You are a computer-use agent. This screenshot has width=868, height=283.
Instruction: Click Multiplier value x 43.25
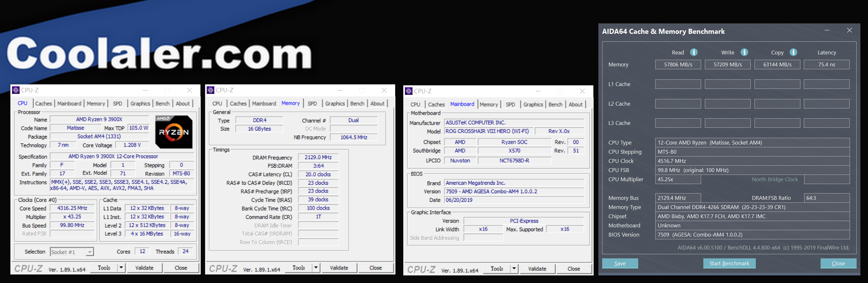point(72,217)
